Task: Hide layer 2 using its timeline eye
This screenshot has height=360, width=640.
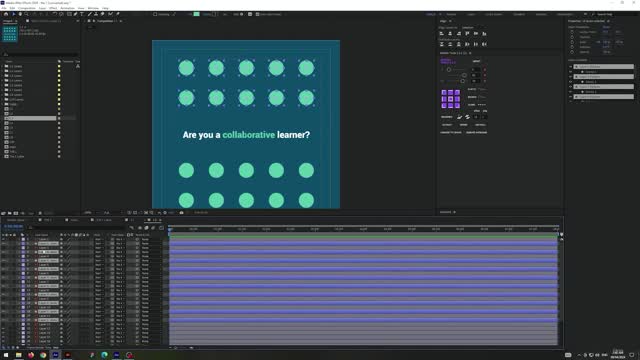Action: tap(3, 244)
